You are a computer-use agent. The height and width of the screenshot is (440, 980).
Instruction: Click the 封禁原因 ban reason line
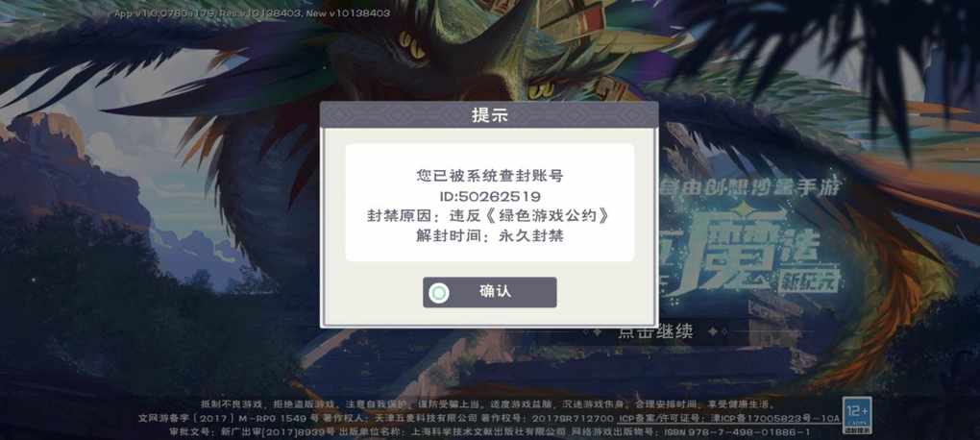pos(489,216)
